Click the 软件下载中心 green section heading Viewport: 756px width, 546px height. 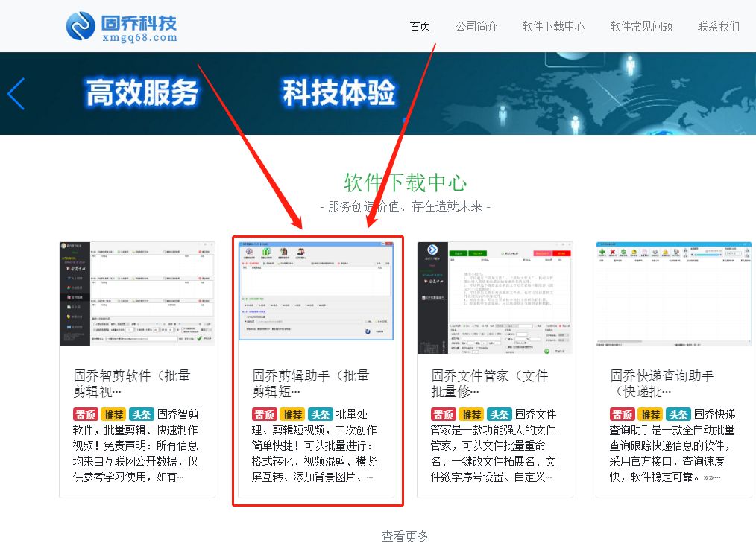[x=405, y=182]
